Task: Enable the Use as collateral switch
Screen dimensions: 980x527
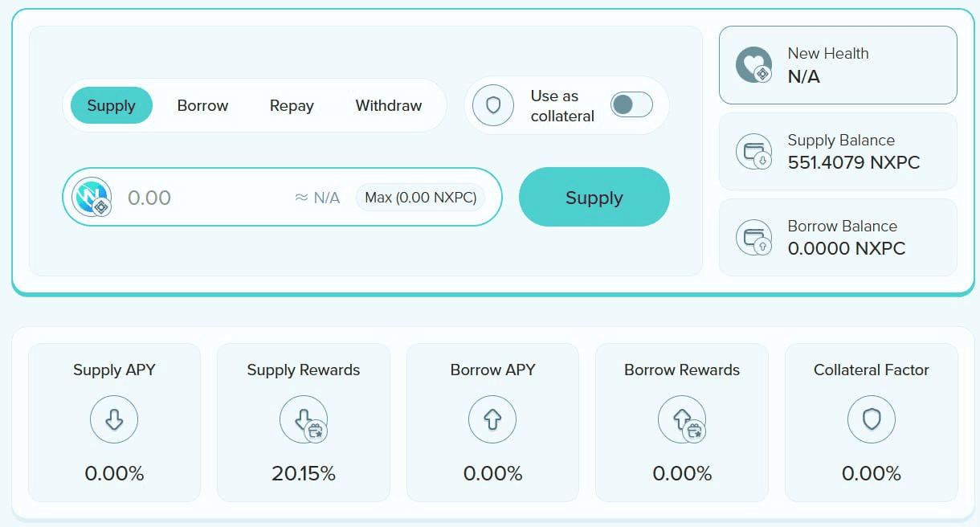Action: pyautogui.click(x=631, y=105)
